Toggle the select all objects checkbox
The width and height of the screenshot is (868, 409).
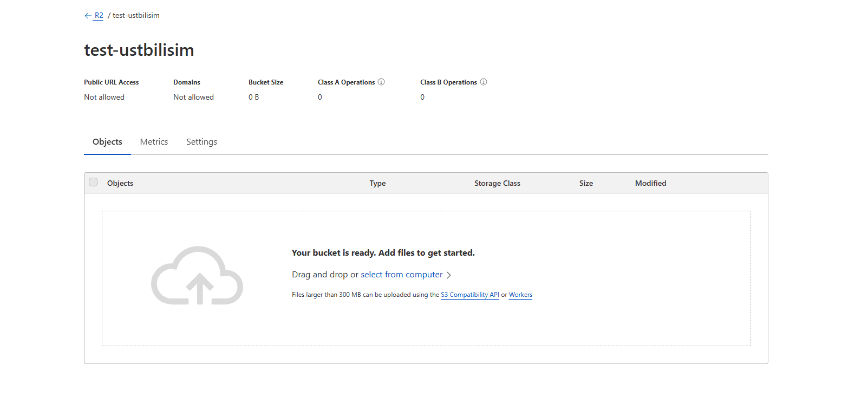click(x=93, y=183)
